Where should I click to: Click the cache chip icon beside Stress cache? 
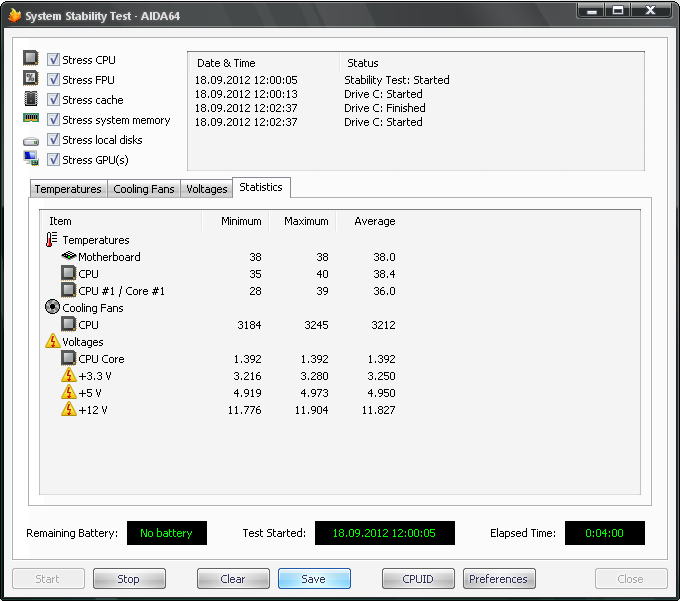pyautogui.click(x=31, y=98)
